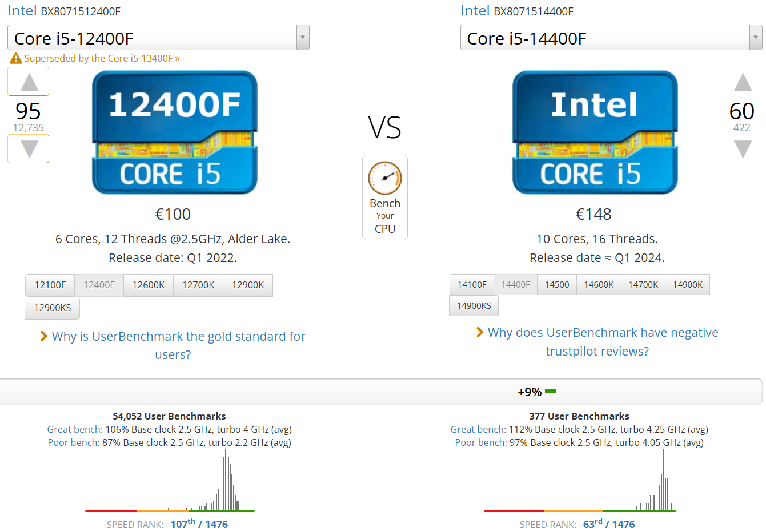The height and width of the screenshot is (532, 766).
Task: Click the superseded warning triangle icon
Action: click(16, 58)
